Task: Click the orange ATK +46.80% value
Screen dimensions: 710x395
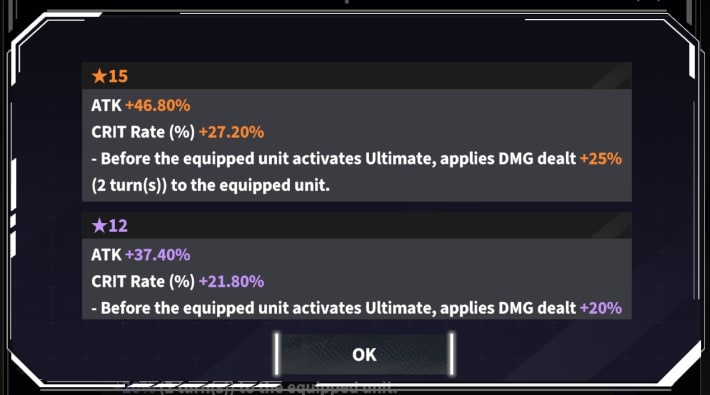Action: pyautogui.click(x=158, y=106)
